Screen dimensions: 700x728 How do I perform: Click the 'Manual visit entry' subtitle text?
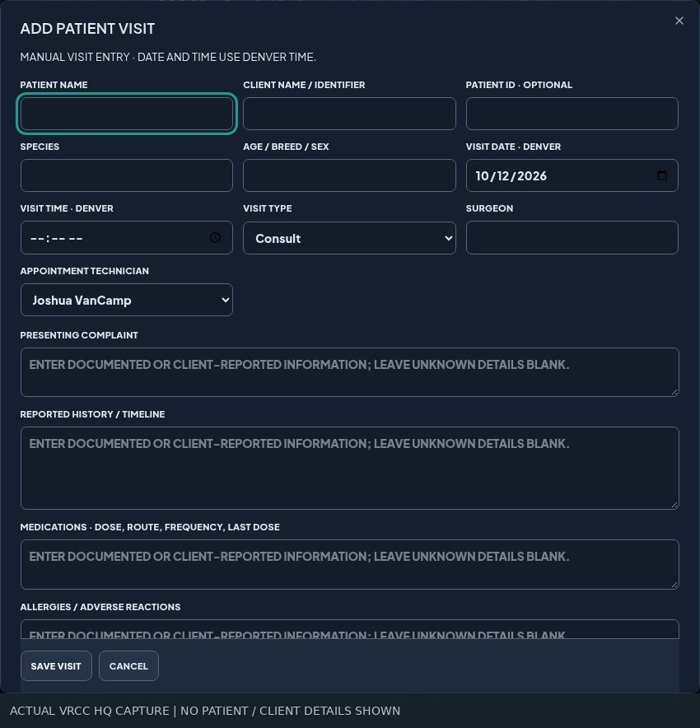(x=168, y=57)
